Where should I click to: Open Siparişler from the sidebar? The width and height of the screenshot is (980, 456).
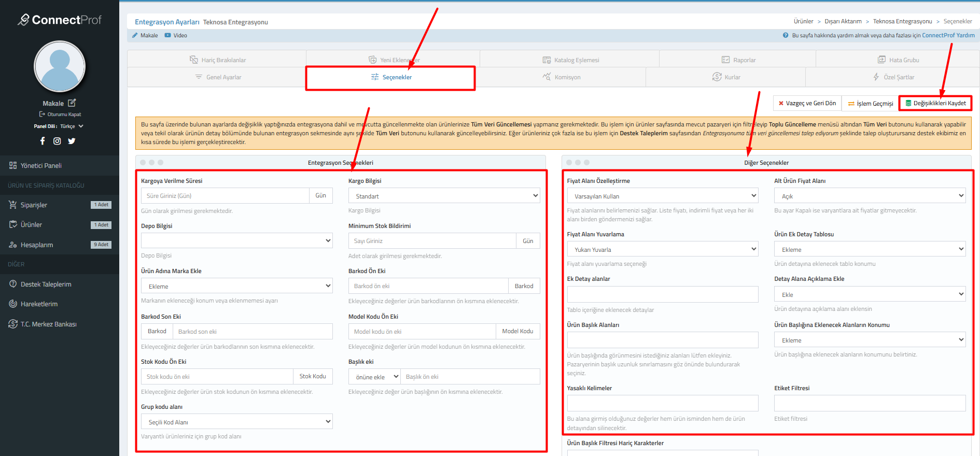click(34, 205)
